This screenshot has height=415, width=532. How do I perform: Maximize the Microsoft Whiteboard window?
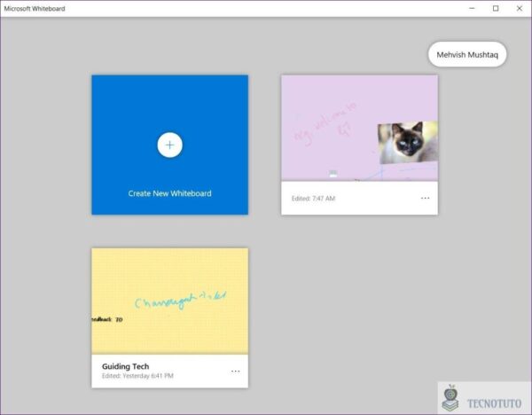click(x=496, y=9)
